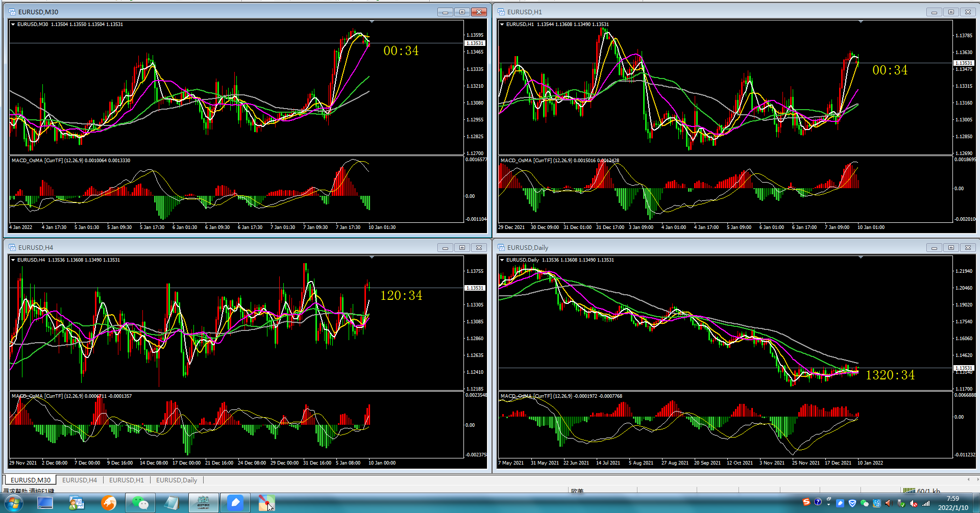The height and width of the screenshot is (513, 980).
Task: Open the EURUSD,Daily chart header dropdown arrow
Action: (x=502, y=260)
